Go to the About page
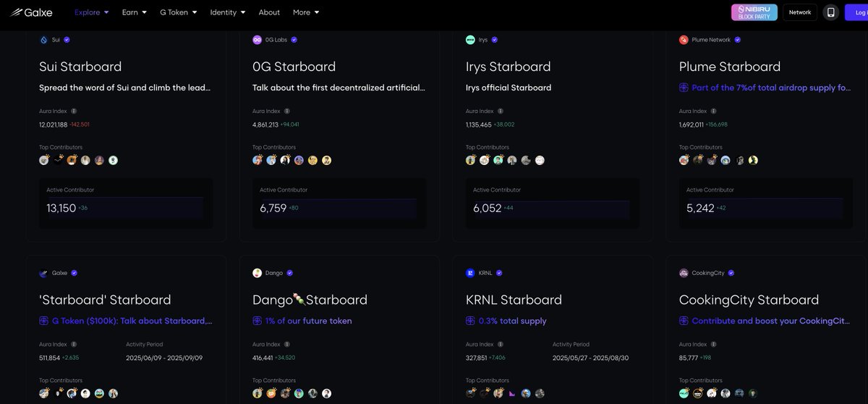The width and height of the screenshot is (868, 404). (269, 12)
